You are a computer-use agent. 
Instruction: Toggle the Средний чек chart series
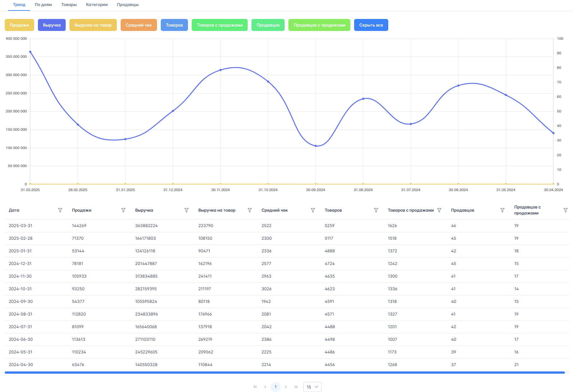tap(139, 25)
